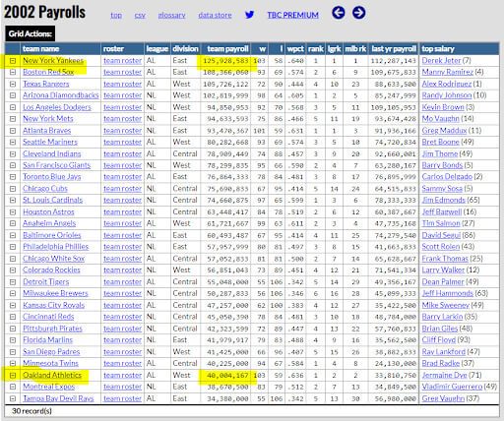The width and height of the screenshot is (504, 421).
Task: Open team roster for Kansas City Royals
Action: tap(123, 305)
